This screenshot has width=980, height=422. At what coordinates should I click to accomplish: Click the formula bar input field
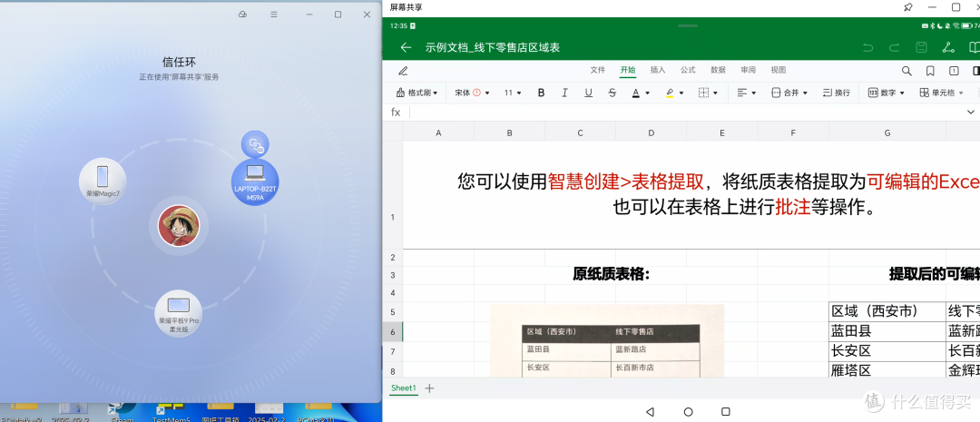[x=687, y=112]
